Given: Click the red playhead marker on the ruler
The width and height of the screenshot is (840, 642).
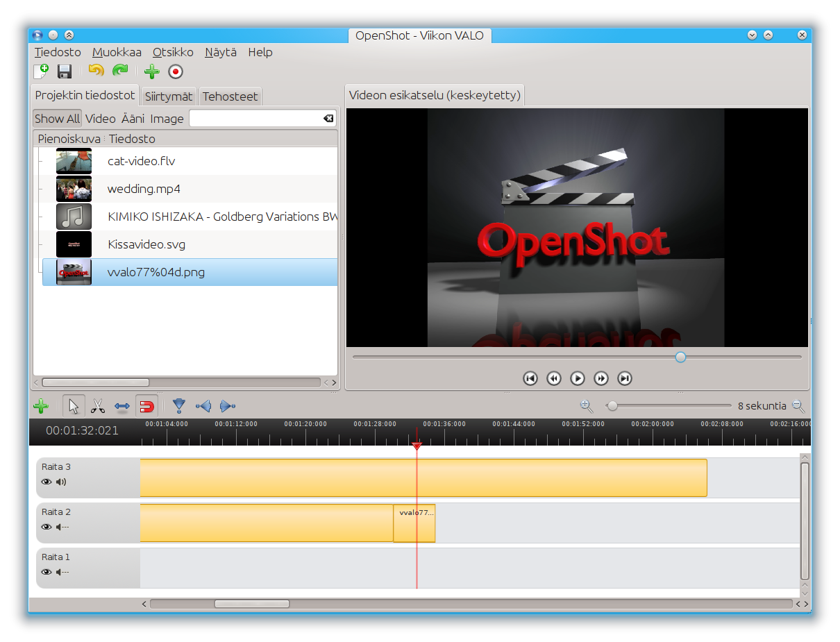Looking at the screenshot, I should [x=417, y=446].
